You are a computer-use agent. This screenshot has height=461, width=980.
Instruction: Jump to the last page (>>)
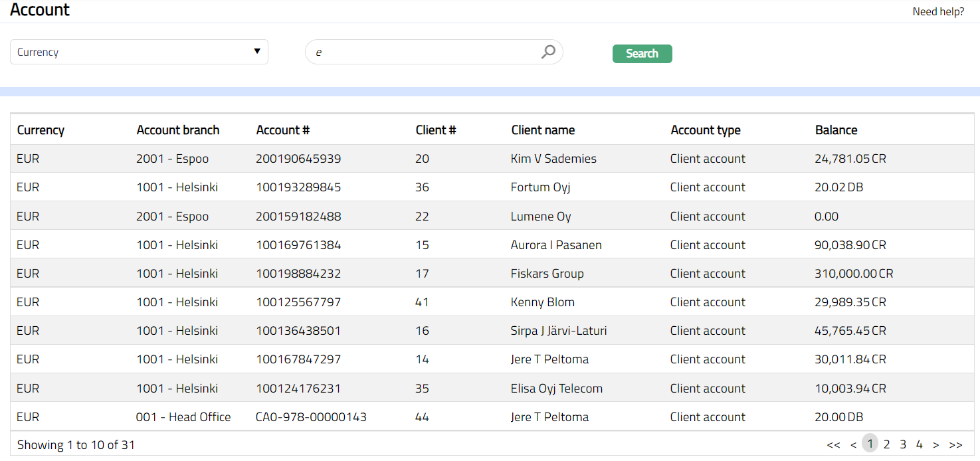955,444
